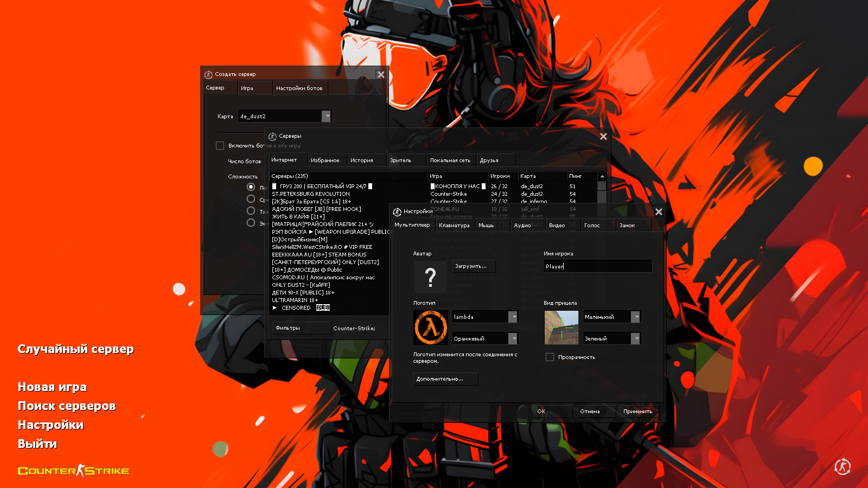Click the question mark avatar image
Screen dimensions: 868x488
pyautogui.click(x=430, y=277)
